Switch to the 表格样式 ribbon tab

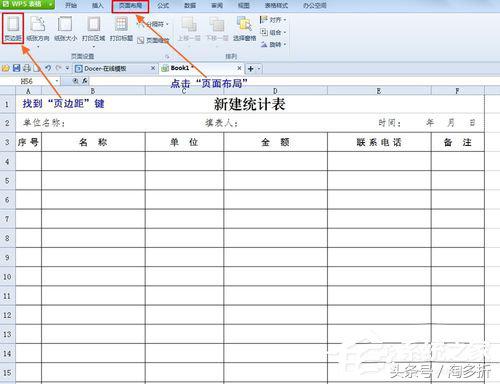[x=276, y=5]
